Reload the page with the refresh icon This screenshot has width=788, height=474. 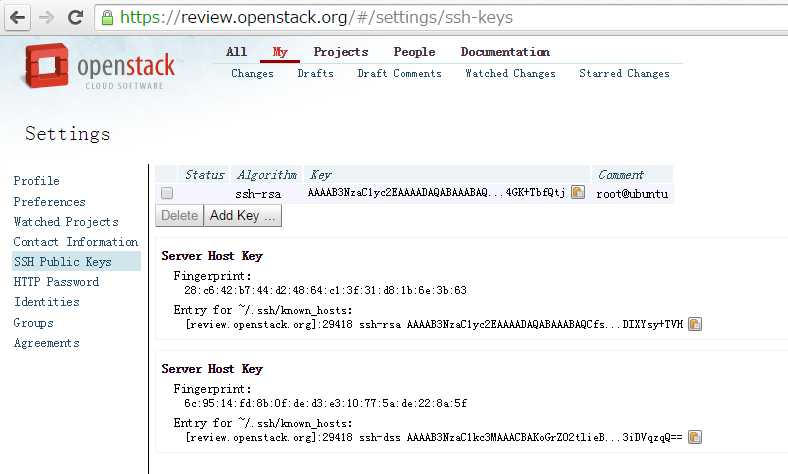coord(76,18)
